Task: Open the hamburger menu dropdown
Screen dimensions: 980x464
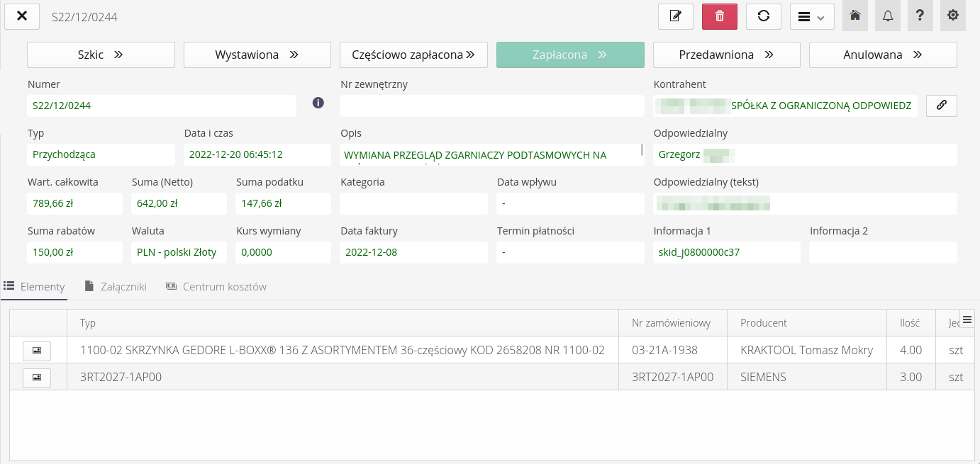Action: [811, 17]
